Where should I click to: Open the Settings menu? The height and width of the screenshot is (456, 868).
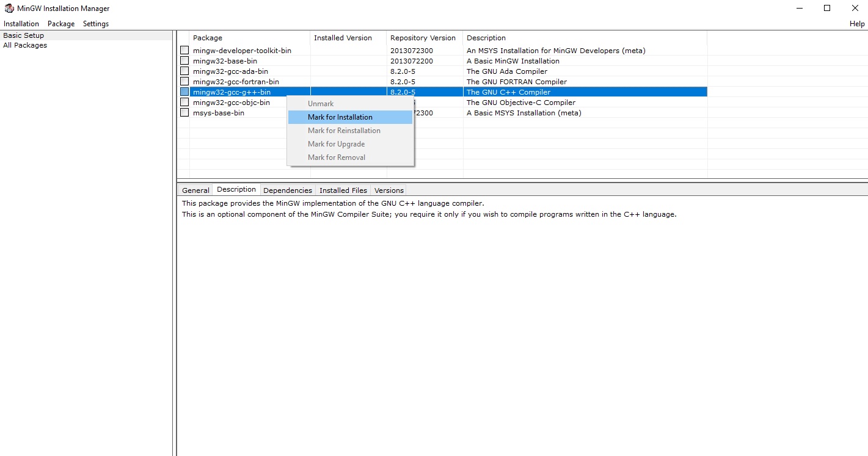[x=96, y=24]
